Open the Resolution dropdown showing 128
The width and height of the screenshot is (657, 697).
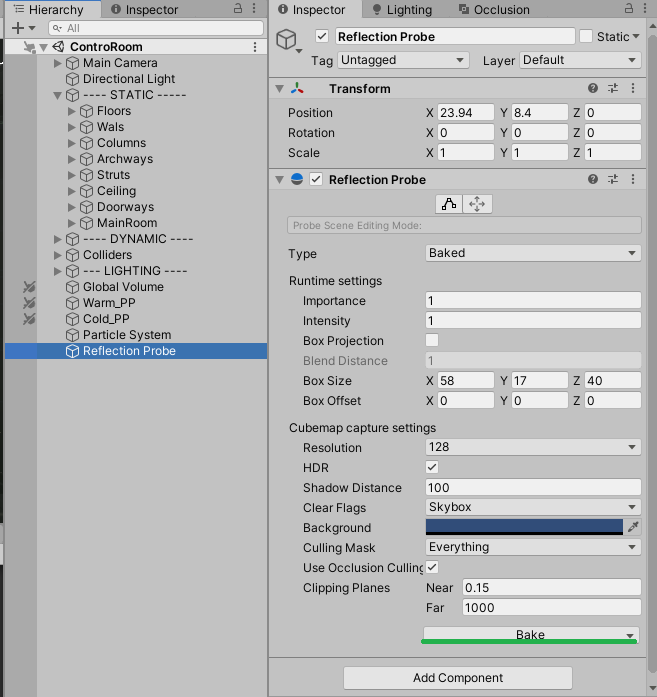point(533,447)
